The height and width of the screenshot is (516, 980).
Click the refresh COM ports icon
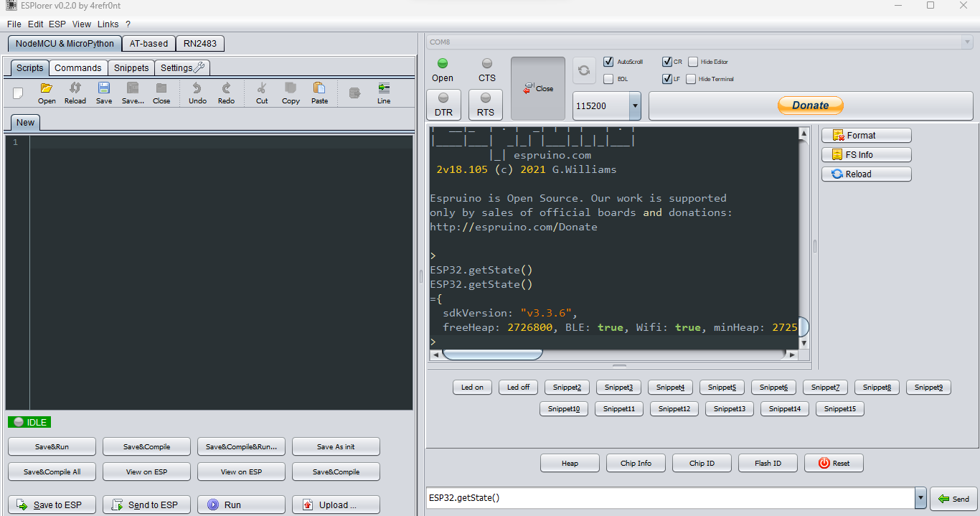pos(584,70)
